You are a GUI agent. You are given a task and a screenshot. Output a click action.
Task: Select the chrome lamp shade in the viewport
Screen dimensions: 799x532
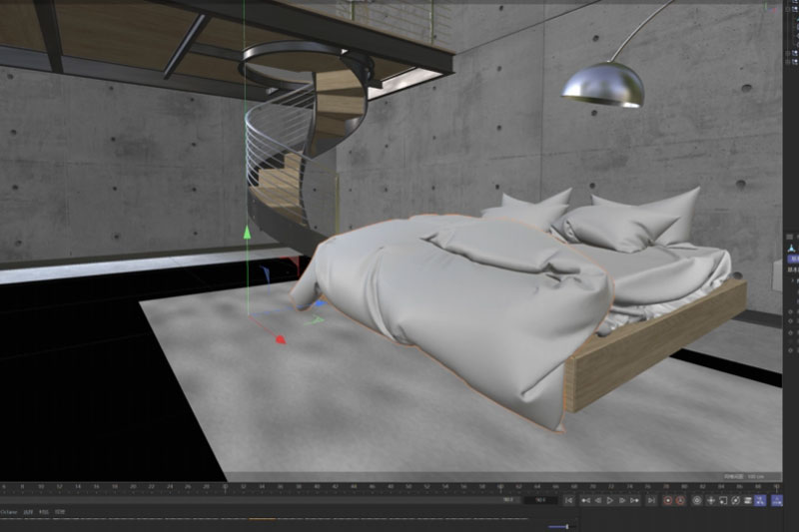click(x=604, y=86)
